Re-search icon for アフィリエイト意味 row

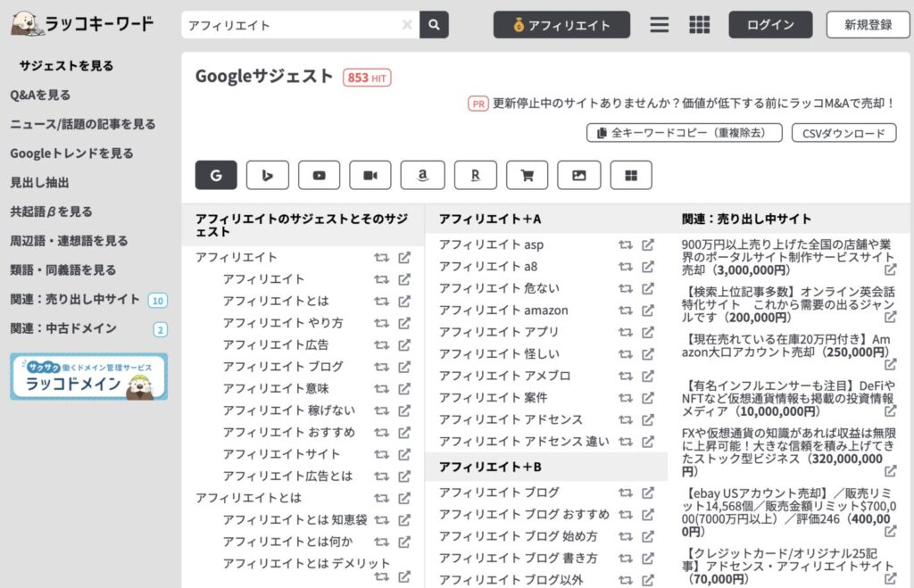(x=381, y=389)
